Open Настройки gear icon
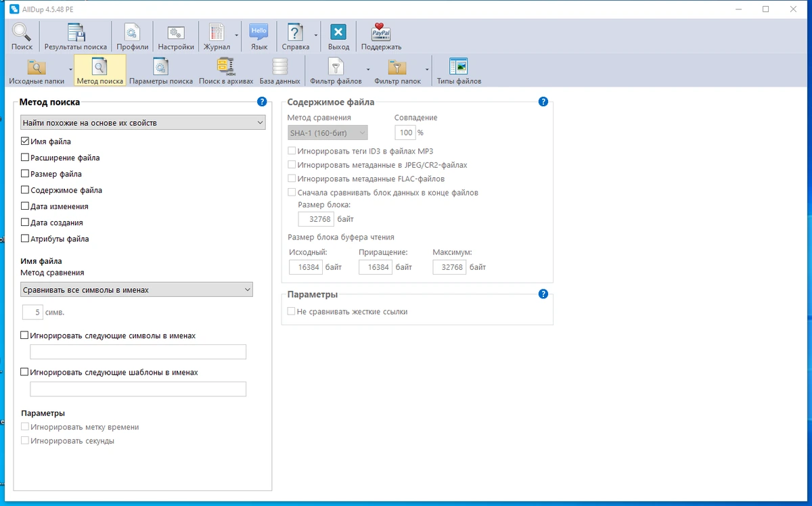The image size is (812, 506). tap(176, 32)
